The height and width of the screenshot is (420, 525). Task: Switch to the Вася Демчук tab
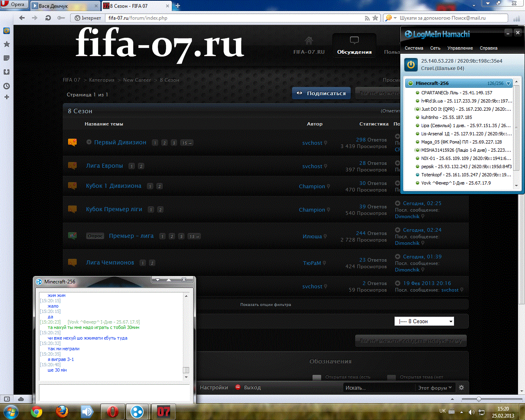(x=65, y=6)
